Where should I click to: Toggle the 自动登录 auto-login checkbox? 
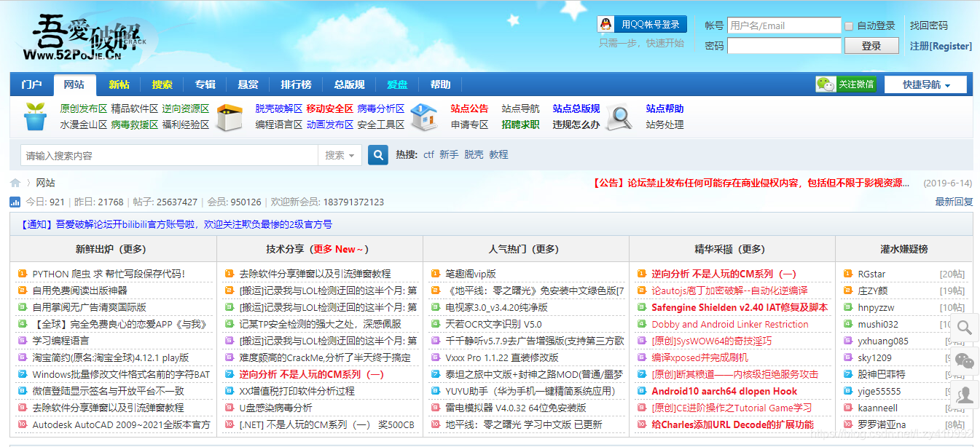[x=849, y=26]
